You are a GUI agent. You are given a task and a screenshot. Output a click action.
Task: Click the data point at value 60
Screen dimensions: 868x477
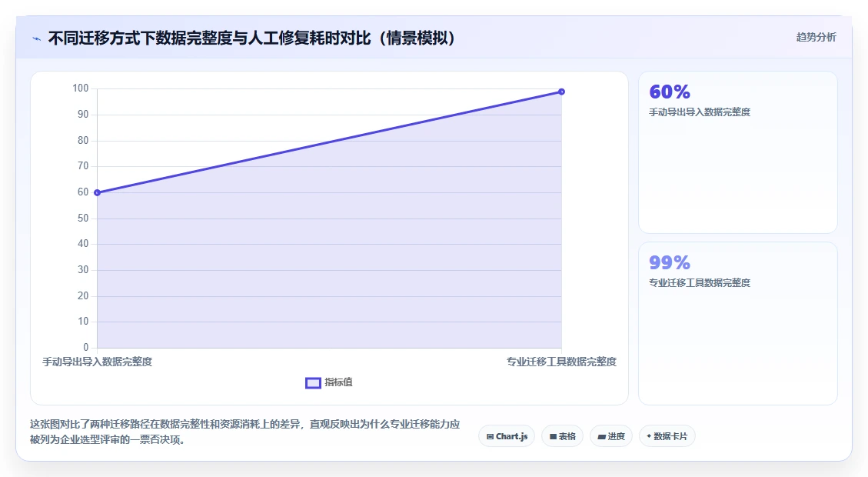click(x=98, y=193)
